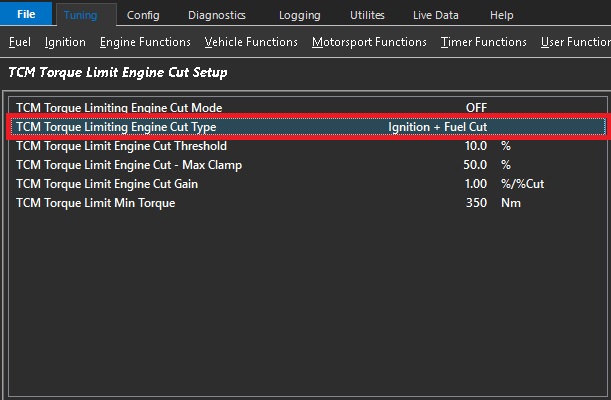Image resolution: width=611 pixels, height=400 pixels.
Task: Open the Diagnostics tab
Action: [x=217, y=15]
